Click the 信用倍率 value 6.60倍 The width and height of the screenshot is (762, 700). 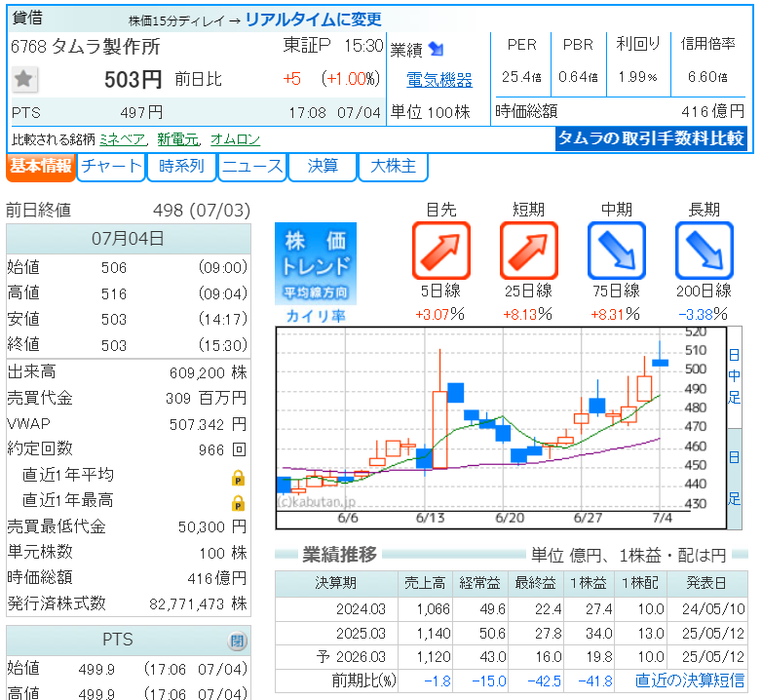(x=707, y=77)
